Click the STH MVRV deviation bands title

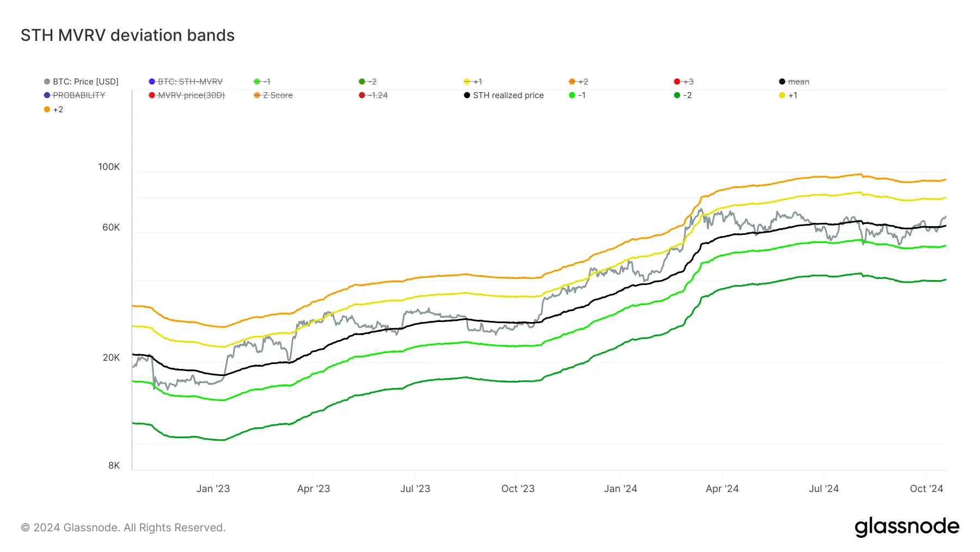click(127, 35)
